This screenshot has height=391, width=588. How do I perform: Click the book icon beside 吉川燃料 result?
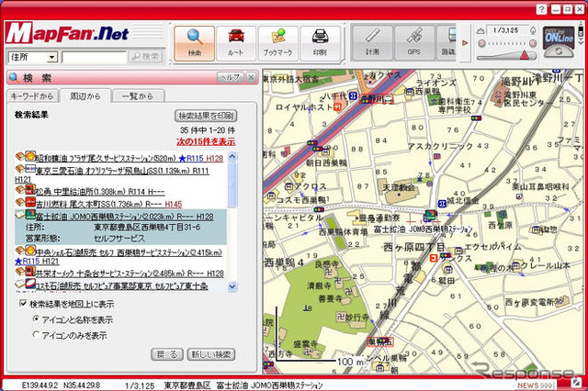[20, 202]
